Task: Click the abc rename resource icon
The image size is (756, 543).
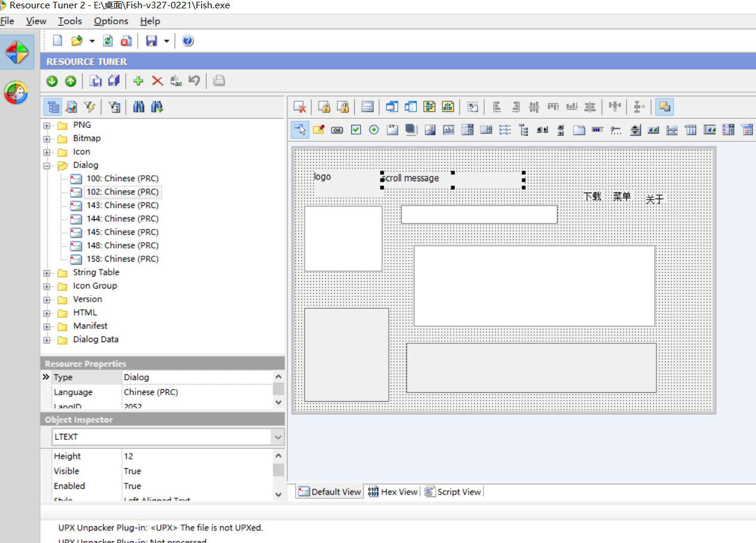Action: click(x=176, y=81)
